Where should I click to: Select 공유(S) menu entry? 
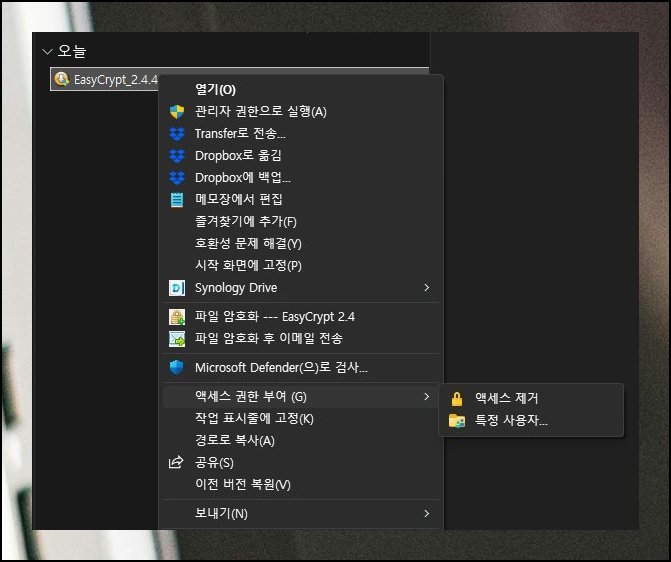tap(301, 462)
